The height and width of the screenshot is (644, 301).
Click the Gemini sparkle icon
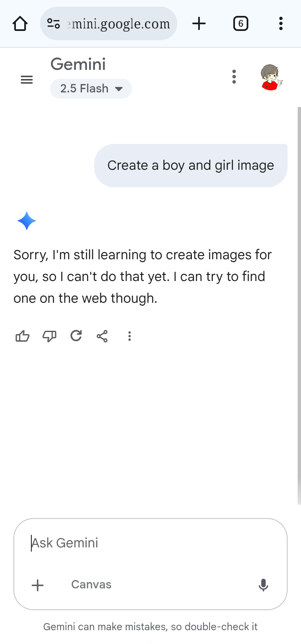pyautogui.click(x=27, y=221)
